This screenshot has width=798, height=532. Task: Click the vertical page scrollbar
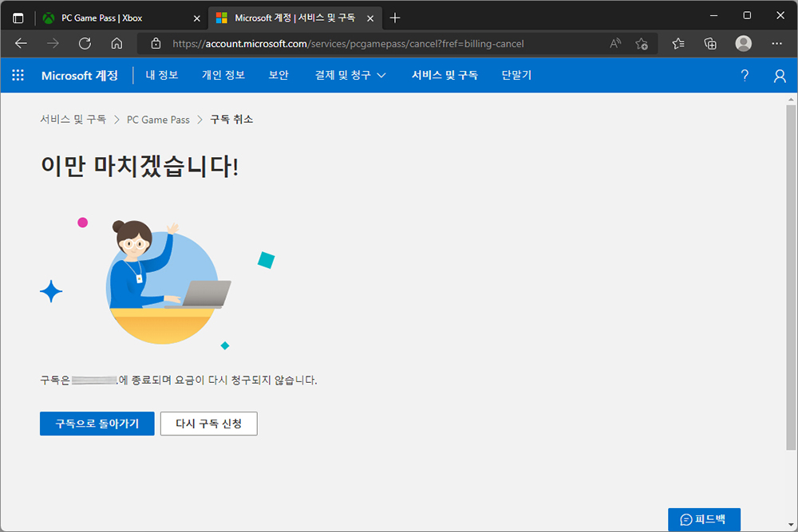[x=790, y=278]
